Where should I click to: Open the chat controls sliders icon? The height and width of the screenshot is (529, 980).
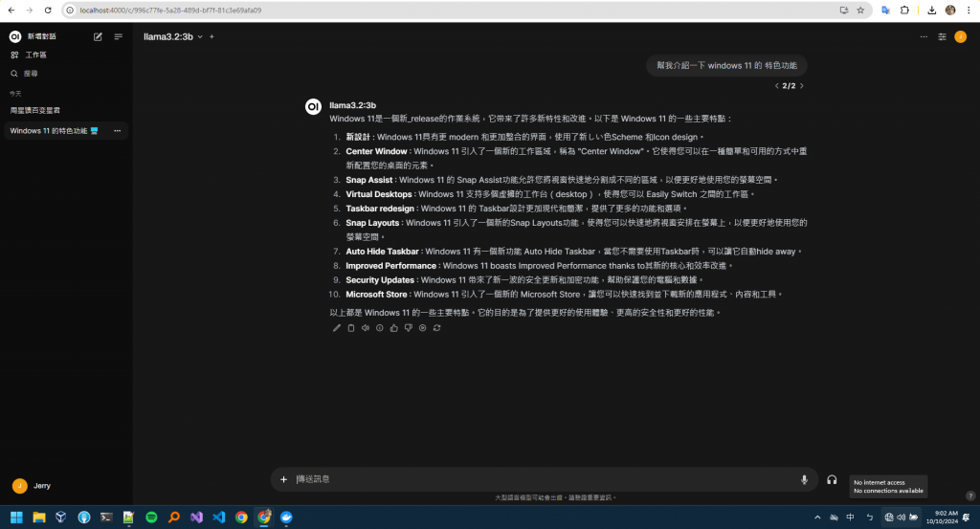tap(942, 37)
